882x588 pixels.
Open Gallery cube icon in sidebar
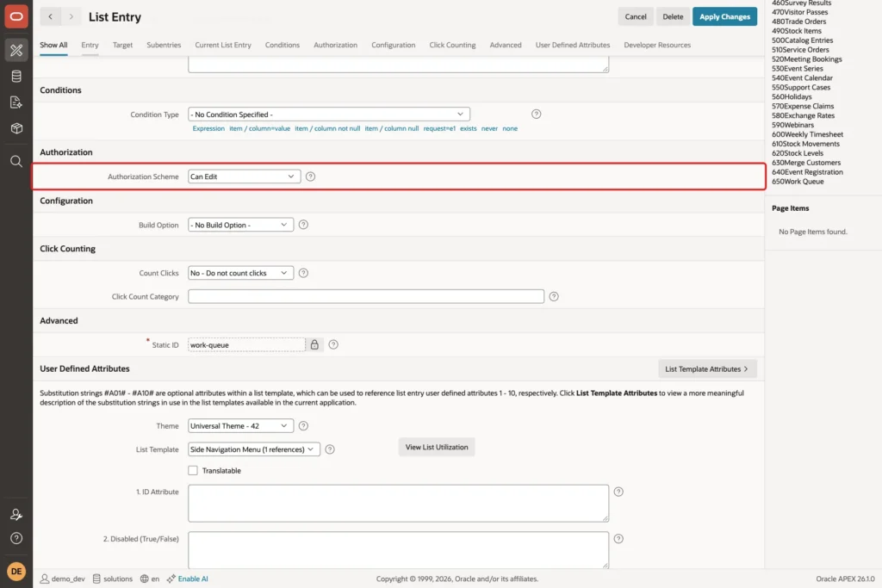(x=16, y=128)
